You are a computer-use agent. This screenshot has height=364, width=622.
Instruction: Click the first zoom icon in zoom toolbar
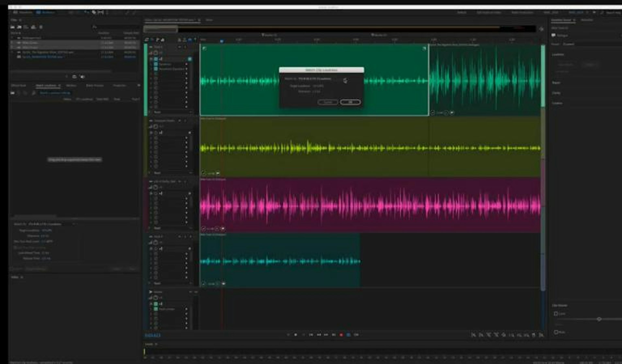pos(474,335)
